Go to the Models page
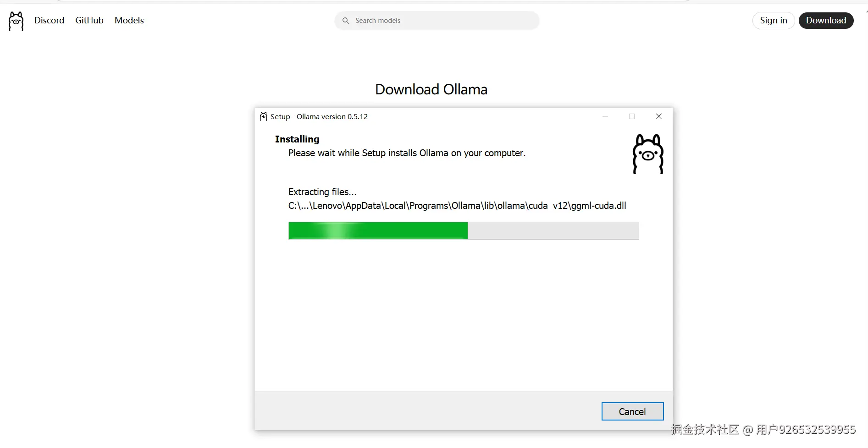Viewport: 868px width, 448px height. 129,21
